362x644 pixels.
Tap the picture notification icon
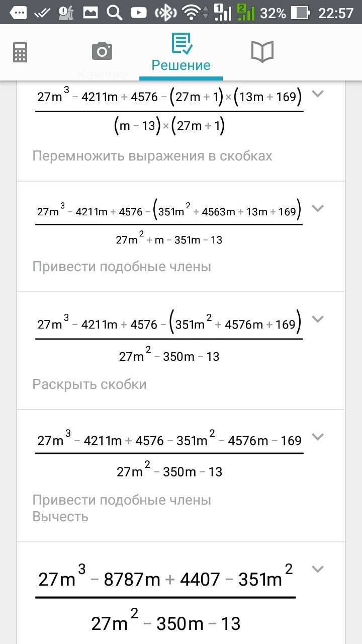tap(90, 13)
